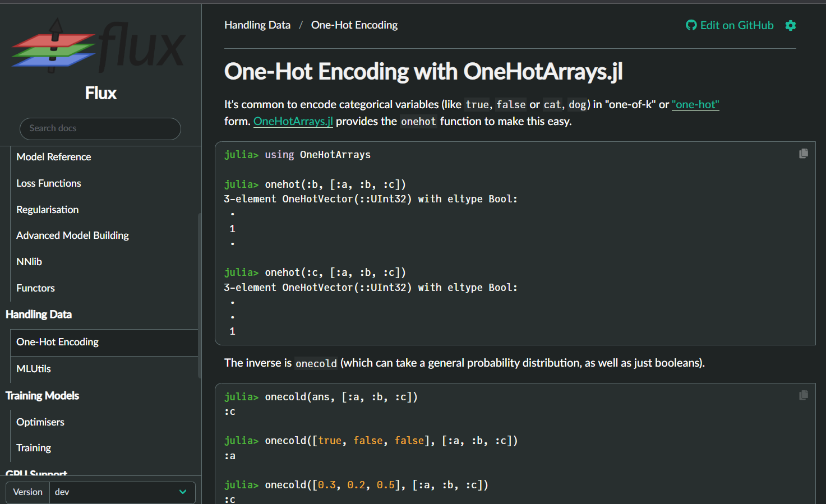Click the chevron on the Version selector

point(182,492)
